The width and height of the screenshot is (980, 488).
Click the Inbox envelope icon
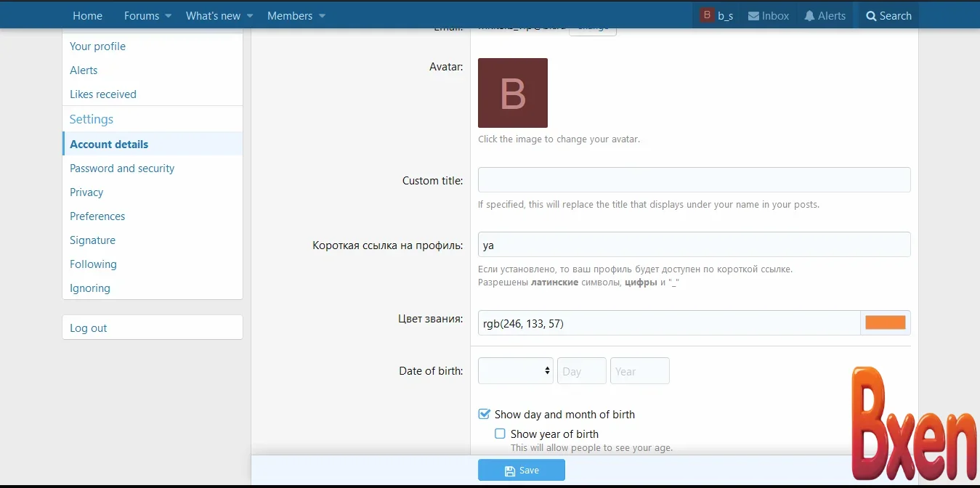click(753, 16)
